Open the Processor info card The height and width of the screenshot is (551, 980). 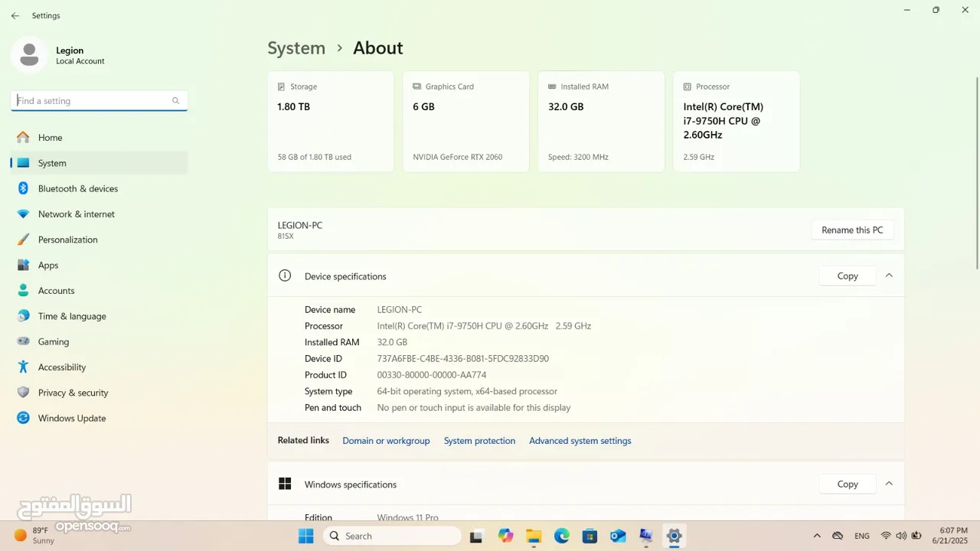click(x=737, y=122)
